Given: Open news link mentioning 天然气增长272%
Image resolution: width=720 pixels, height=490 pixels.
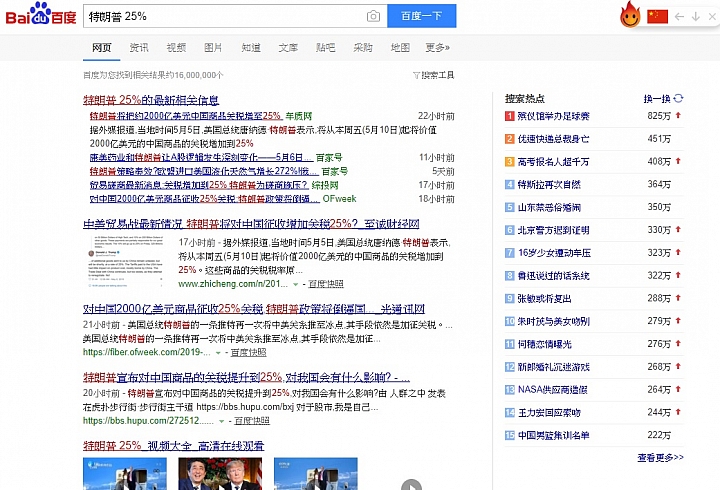Looking at the screenshot, I should click(204, 171).
